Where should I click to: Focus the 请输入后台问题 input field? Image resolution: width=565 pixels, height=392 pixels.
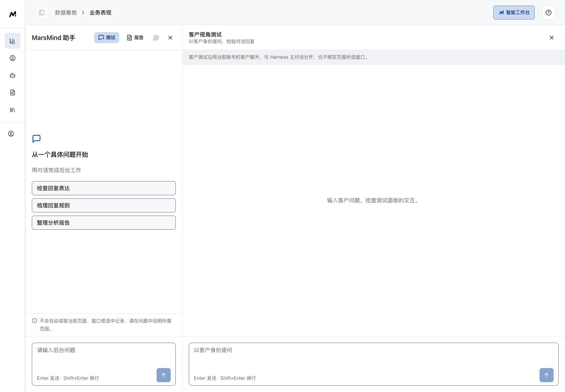pos(104,364)
